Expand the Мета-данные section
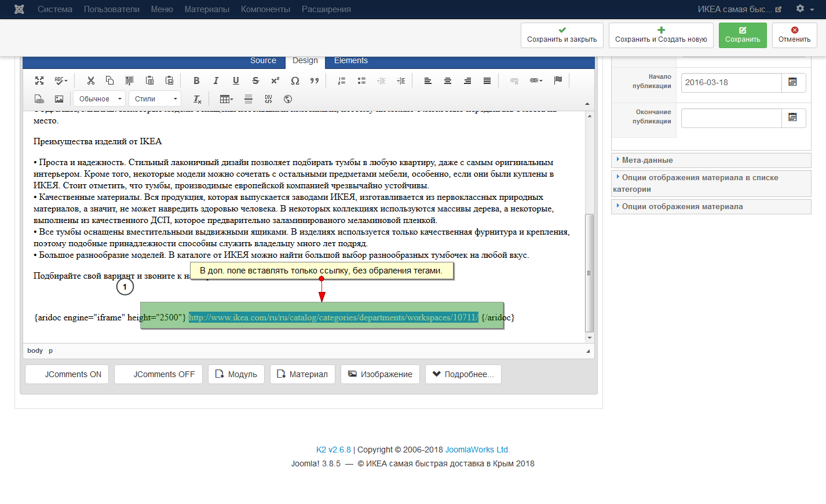 point(647,160)
